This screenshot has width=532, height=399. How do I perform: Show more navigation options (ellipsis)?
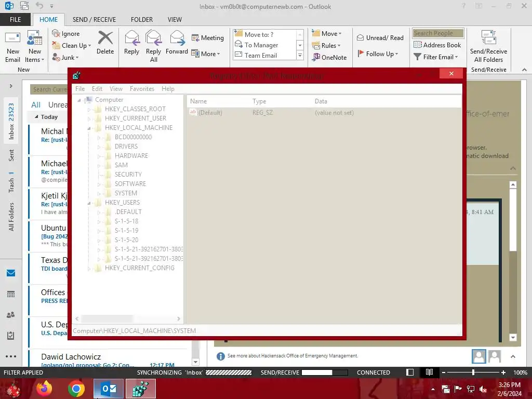[x=11, y=356]
